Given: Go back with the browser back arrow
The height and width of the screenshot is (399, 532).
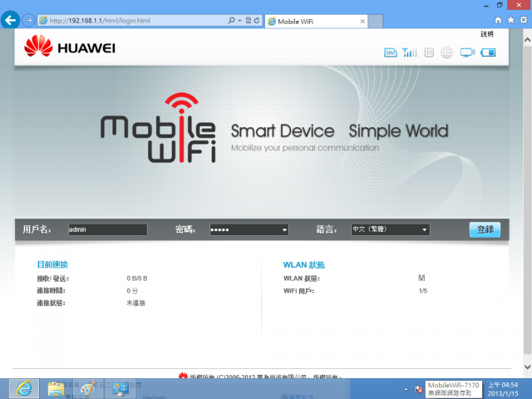Looking at the screenshot, I should pos(10,20).
